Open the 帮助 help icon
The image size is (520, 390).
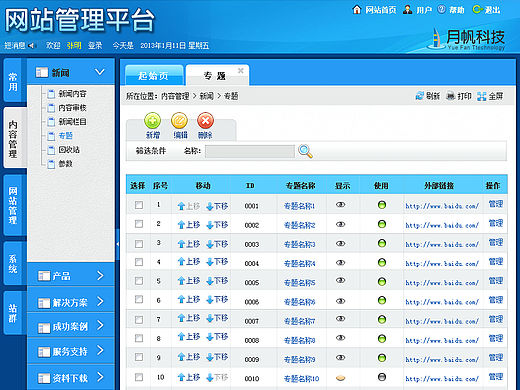441,9
